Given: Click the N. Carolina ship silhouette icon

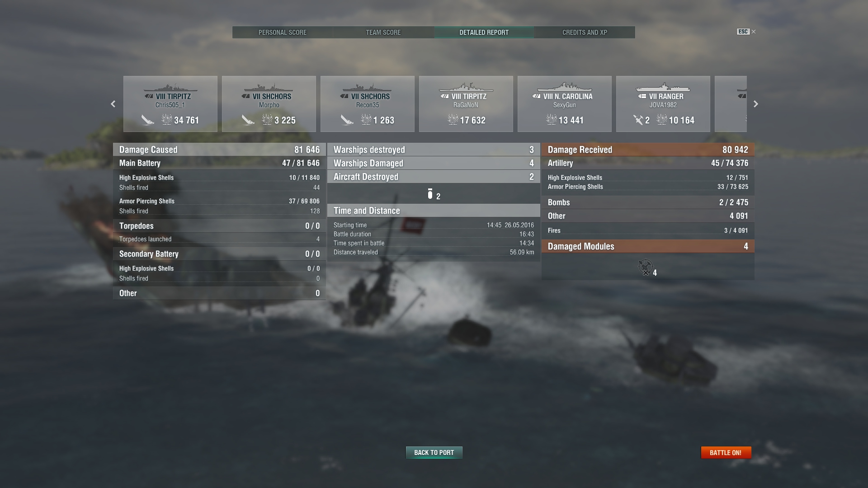Looking at the screenshot, I should click(x=564, y=86).
